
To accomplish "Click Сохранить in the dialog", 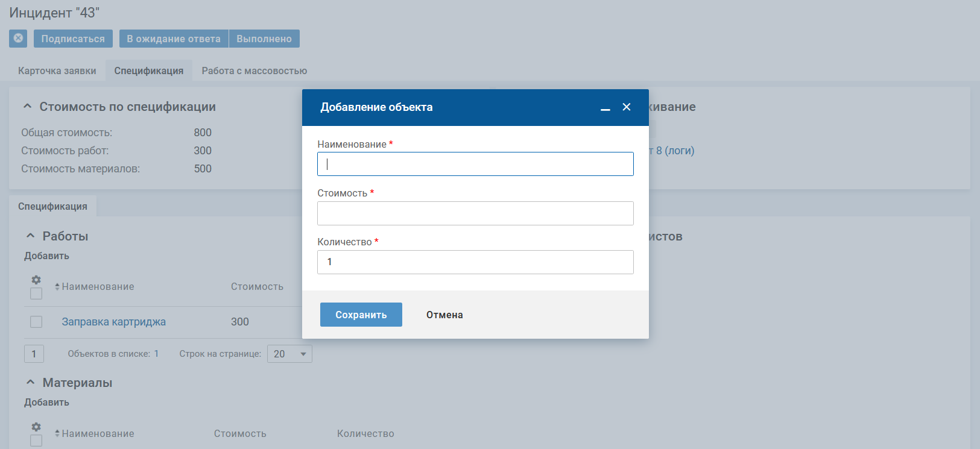I will coord(361,315).
